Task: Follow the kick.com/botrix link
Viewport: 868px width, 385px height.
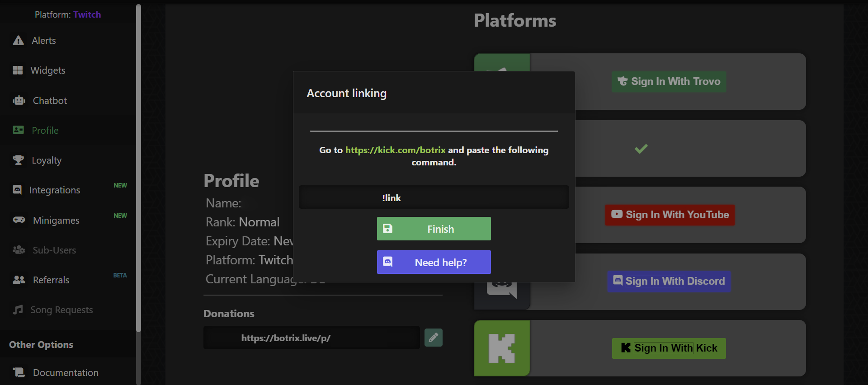Action: 396,150
